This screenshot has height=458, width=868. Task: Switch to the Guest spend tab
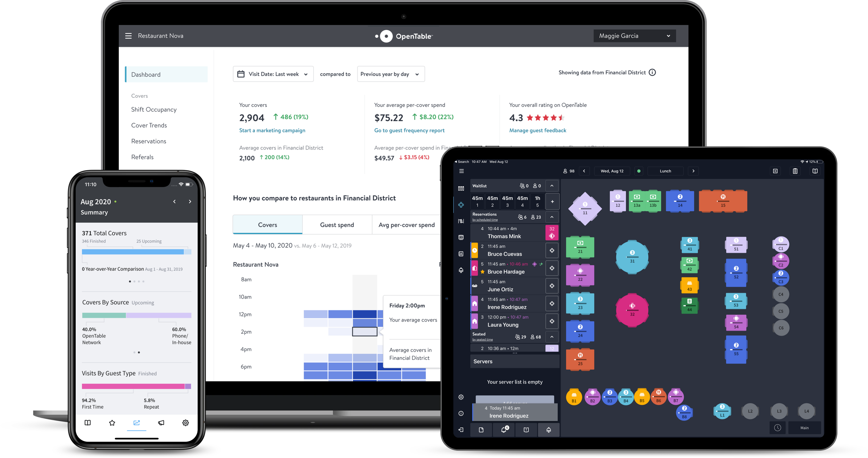point(337,224)
